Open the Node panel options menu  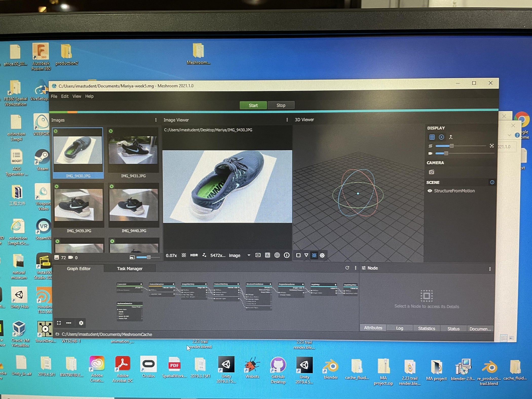(490, 268)
